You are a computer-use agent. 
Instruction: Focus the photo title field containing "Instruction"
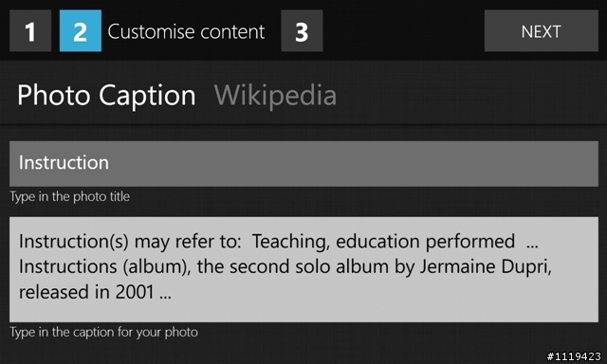coord(303,164)
